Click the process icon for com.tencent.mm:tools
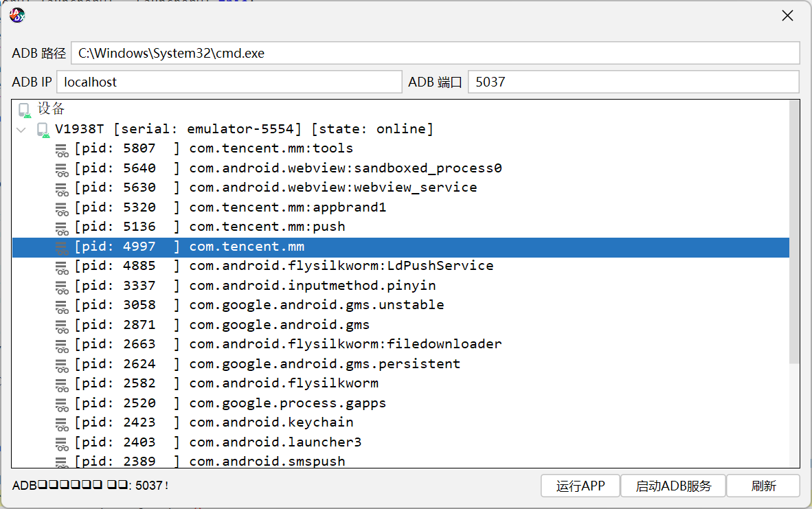The height and width of the screenshot is (509, 812). click(x=62, y=150)
